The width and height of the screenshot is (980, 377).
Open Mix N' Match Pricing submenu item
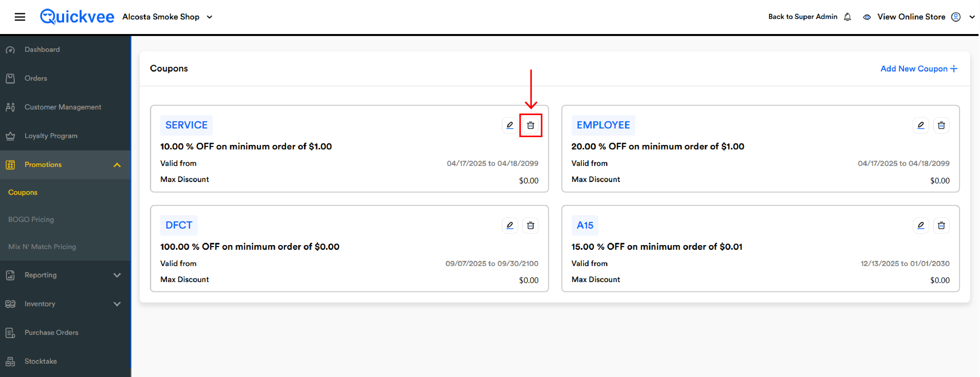pyautogui.click(x=42, y=247)
